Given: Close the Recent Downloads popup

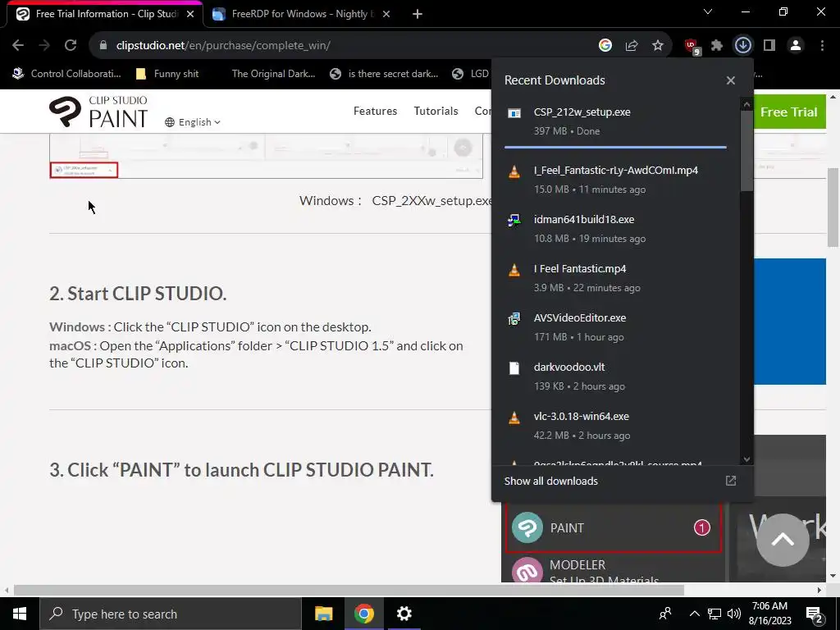Looking at the screenshot, I should pos(731,80).
